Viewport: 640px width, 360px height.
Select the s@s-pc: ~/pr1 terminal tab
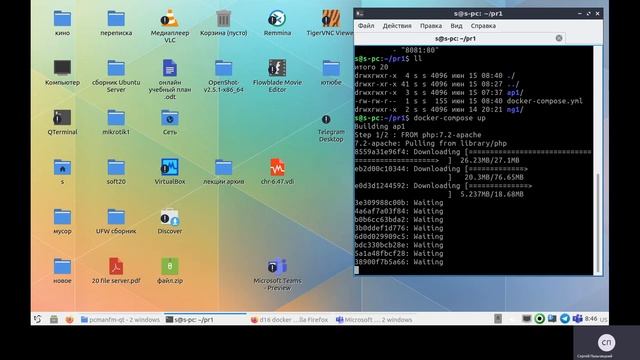tap(455, 38)
